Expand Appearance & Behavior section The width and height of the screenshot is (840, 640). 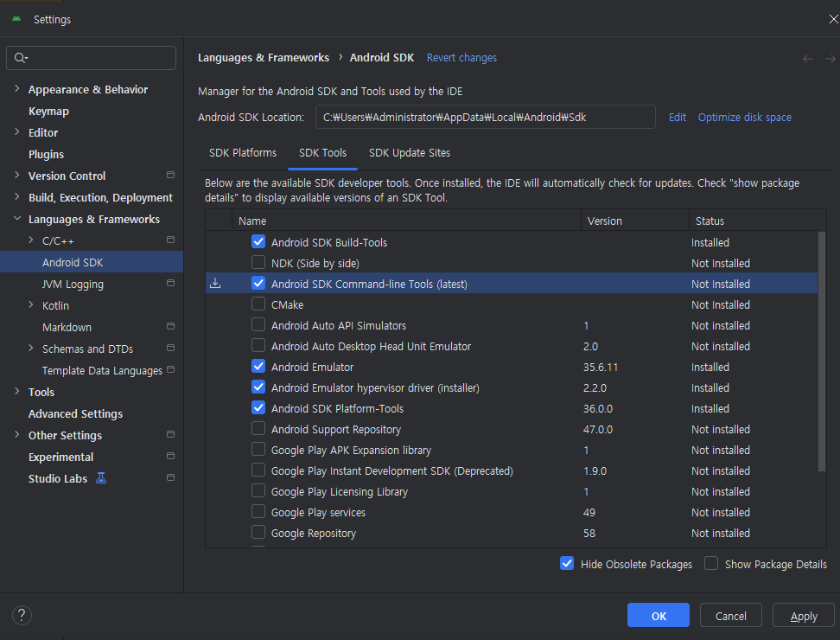tap(16, 88)
